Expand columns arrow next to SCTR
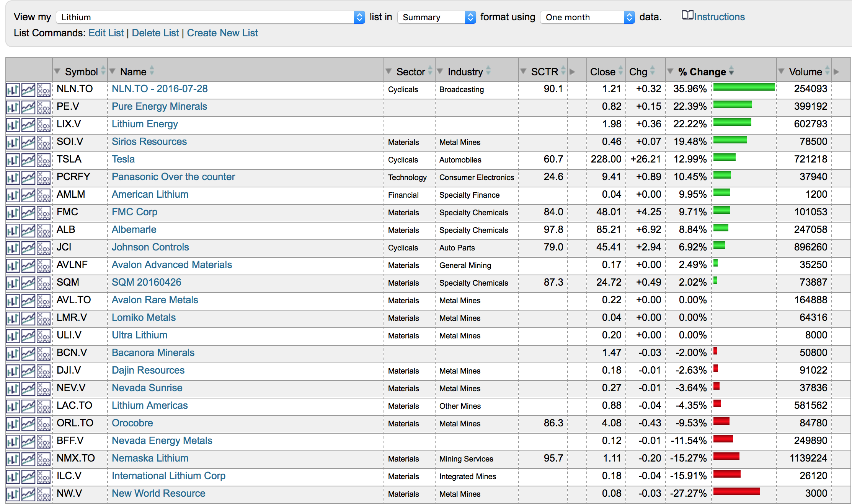 point(573,72)
